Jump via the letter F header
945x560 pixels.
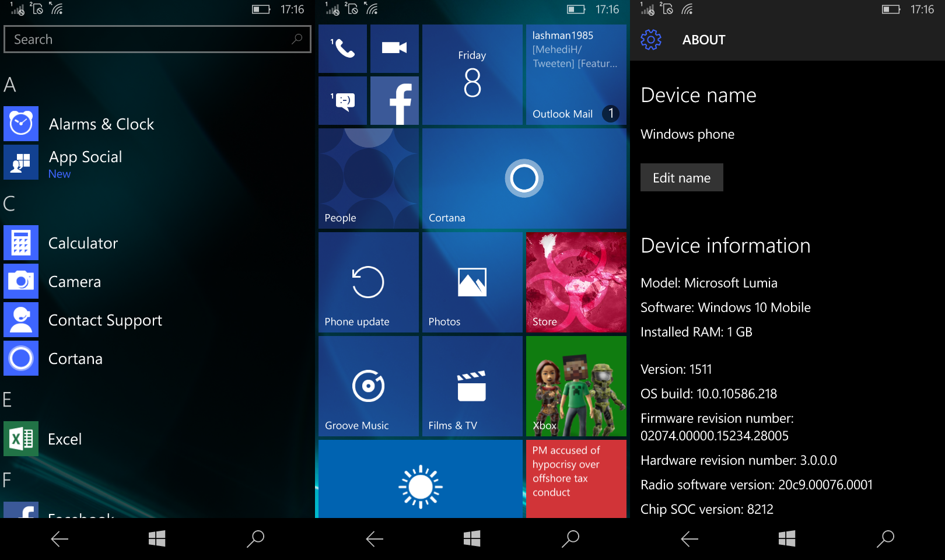click(7, 480)
